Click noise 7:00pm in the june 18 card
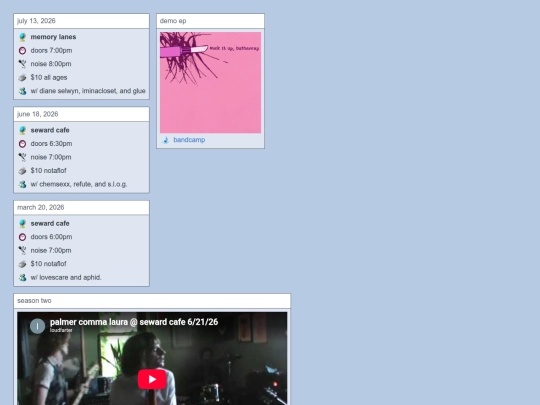540x405 pixels. [51, 157]
